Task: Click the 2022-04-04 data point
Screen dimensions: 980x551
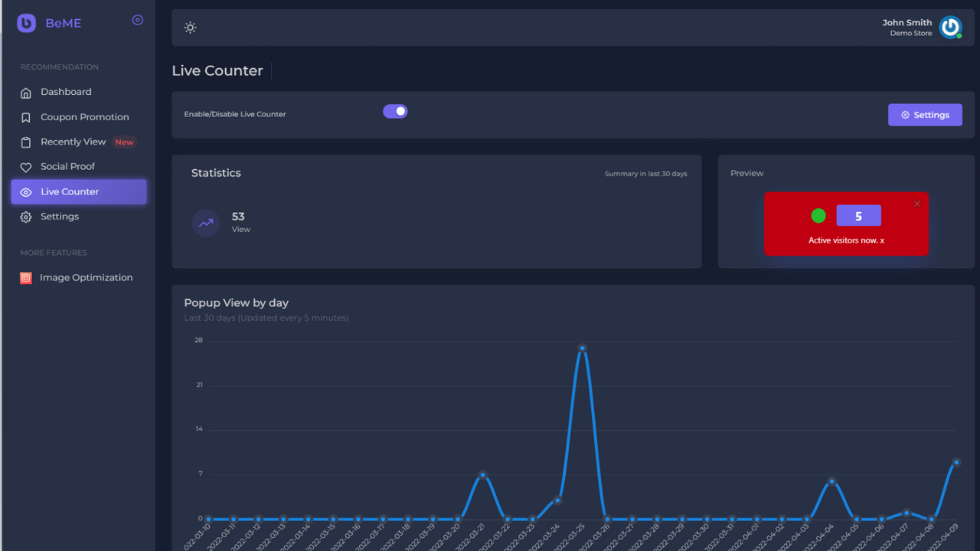Action: [x=831, y=481]
